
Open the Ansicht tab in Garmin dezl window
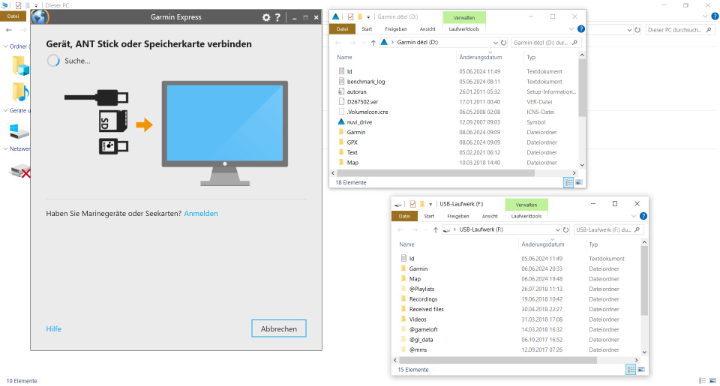coord(427,29)
